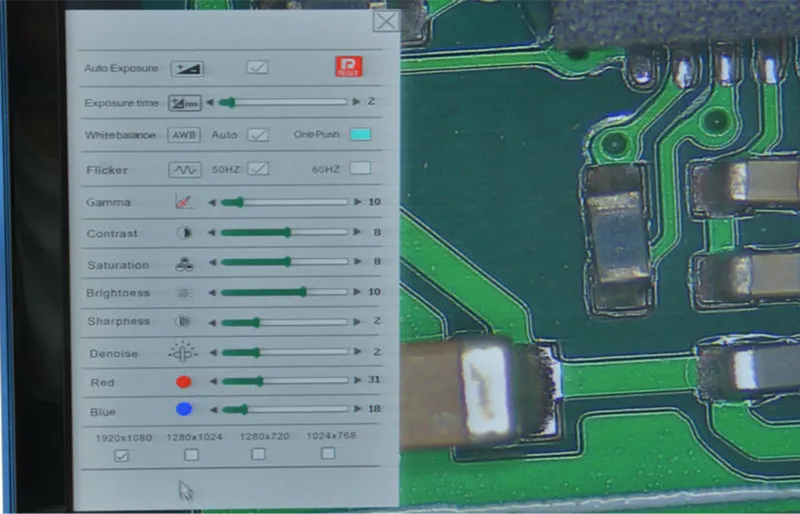Increase Exposure time with right arrow
800x514 pixels.
coord(356,102)
